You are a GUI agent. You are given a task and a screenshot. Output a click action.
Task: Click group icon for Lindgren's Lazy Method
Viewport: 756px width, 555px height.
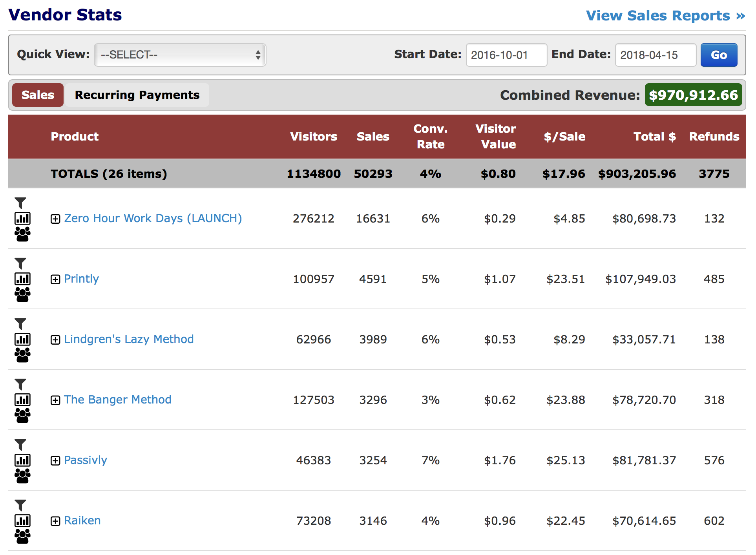click(x=22, y=355)
